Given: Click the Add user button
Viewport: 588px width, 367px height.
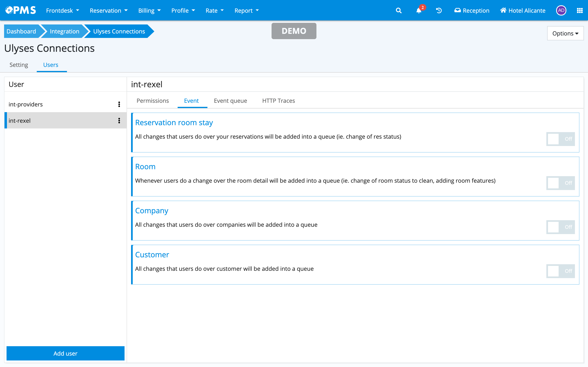Looking at the screenshot, I should click(65, 353).
